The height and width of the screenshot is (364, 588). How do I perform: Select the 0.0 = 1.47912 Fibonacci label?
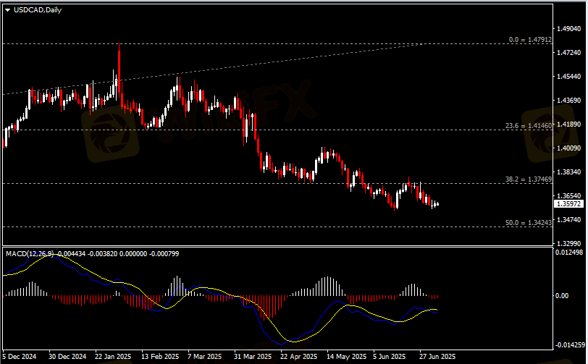[530, 39]
